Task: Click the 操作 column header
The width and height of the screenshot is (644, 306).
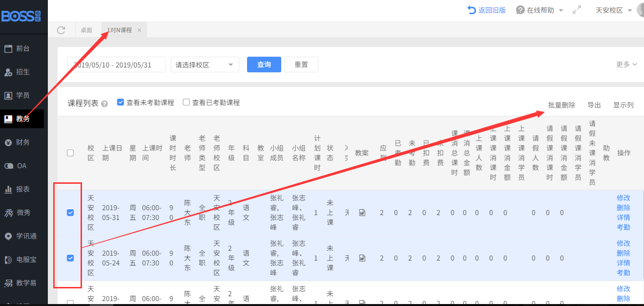Action: (623, 153)
